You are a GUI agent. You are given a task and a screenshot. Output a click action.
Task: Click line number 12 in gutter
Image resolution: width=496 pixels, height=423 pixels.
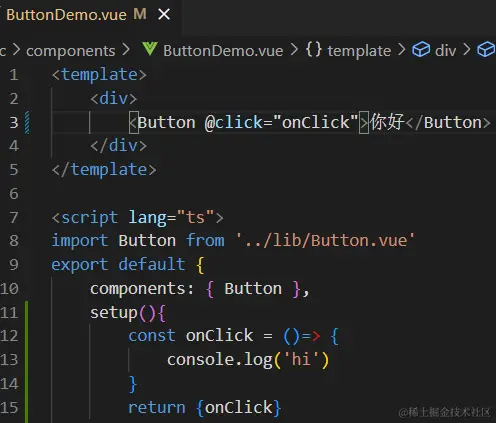[x=9, y=336]
